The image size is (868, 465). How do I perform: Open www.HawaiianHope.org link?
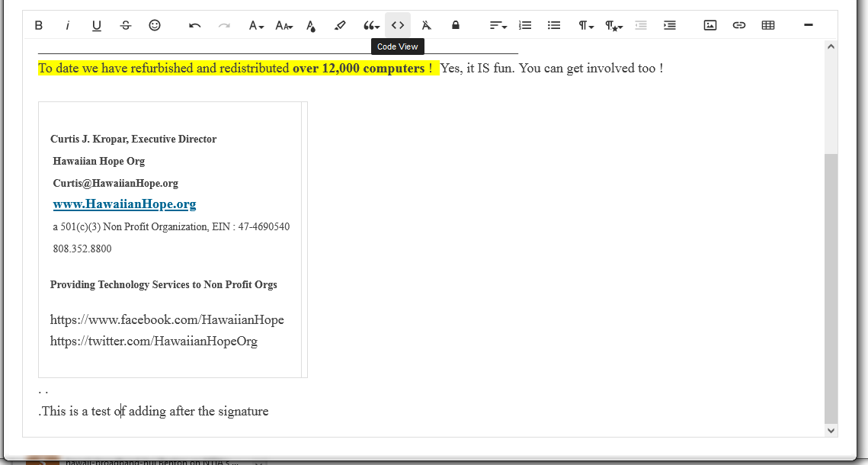[124, 204]
